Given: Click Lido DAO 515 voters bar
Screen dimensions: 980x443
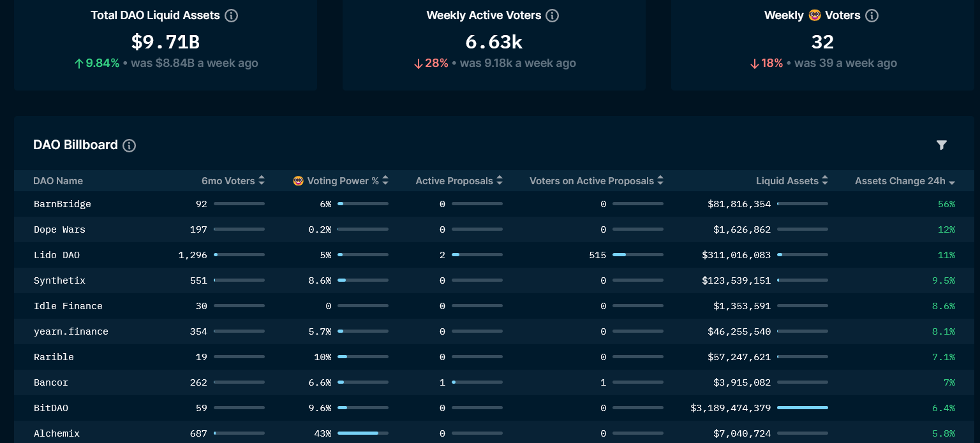Looking at the screenshot, I should pos(638,254).
